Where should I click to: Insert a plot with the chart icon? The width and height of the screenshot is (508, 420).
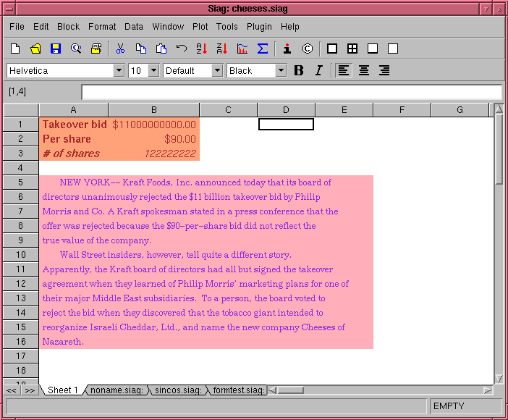point(242,49)
